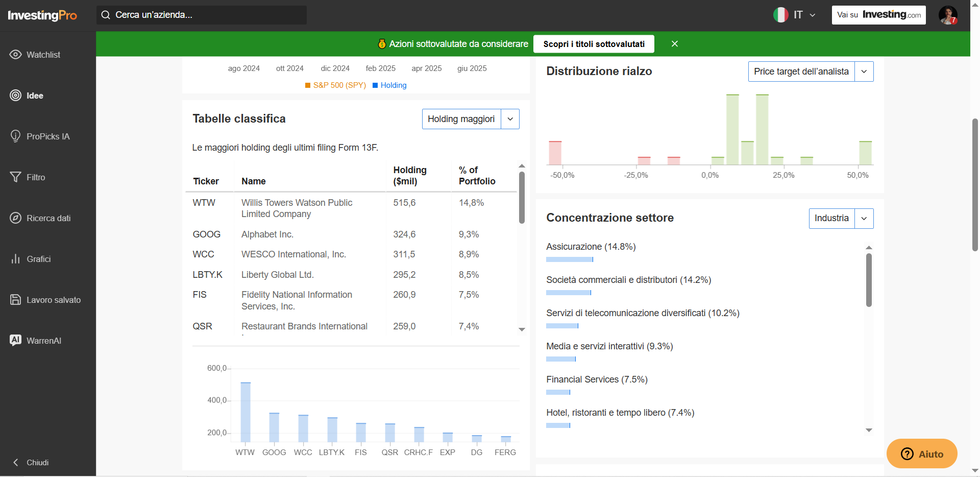Screen dimensions: 980x477
Task: Expand the Holding maggiori dropdown
Action: pyautogui.click(x=471, y=119)
